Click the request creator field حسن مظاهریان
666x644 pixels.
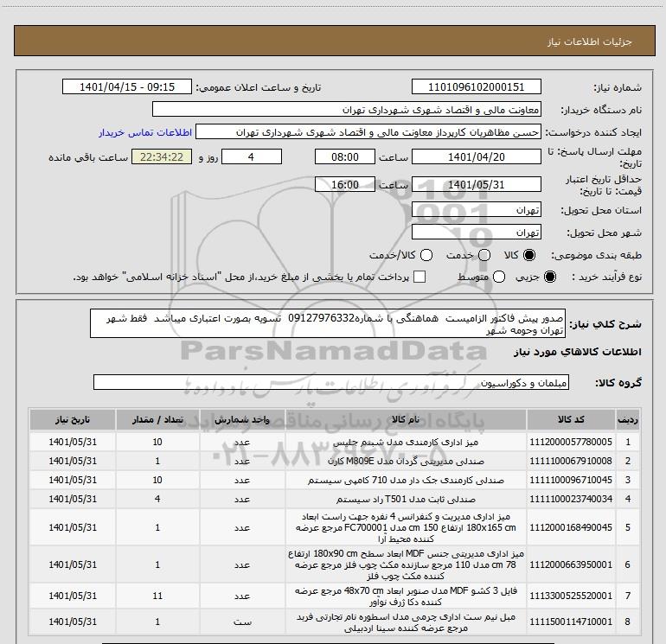point(368,132)
